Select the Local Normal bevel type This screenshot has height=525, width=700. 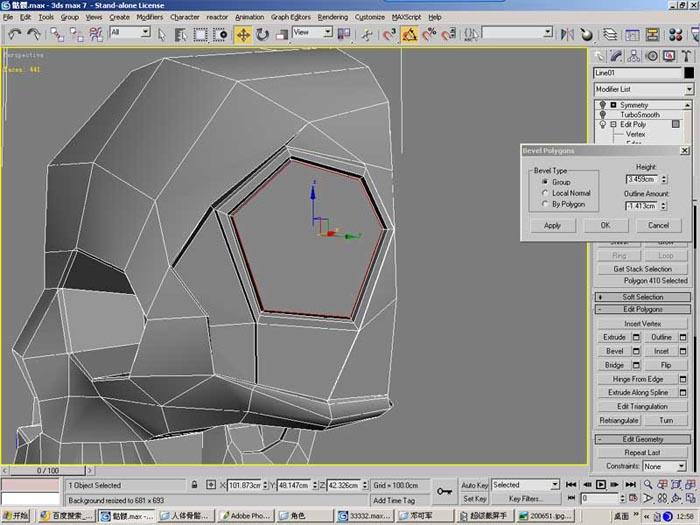pyautogui.click(x=545, y=193)
